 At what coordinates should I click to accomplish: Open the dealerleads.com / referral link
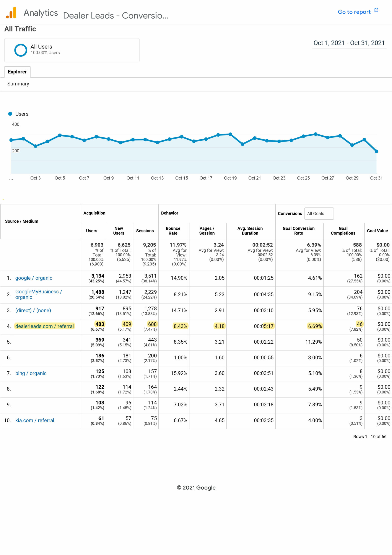coord(44,326)
